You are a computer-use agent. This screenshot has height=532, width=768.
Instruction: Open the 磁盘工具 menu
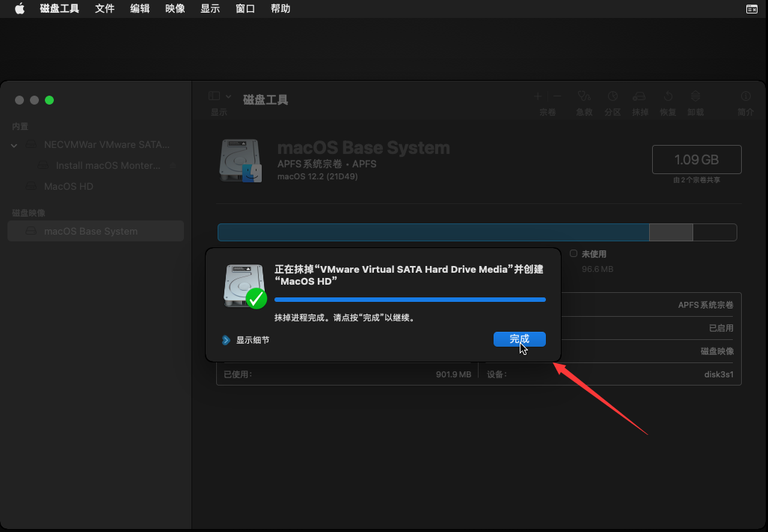(x=59, y=9)
